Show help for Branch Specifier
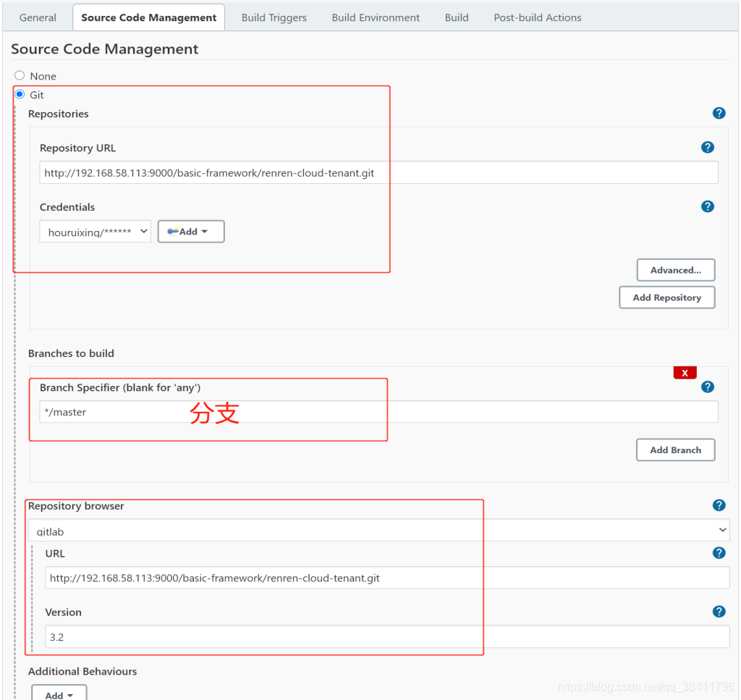 point(708,387)
